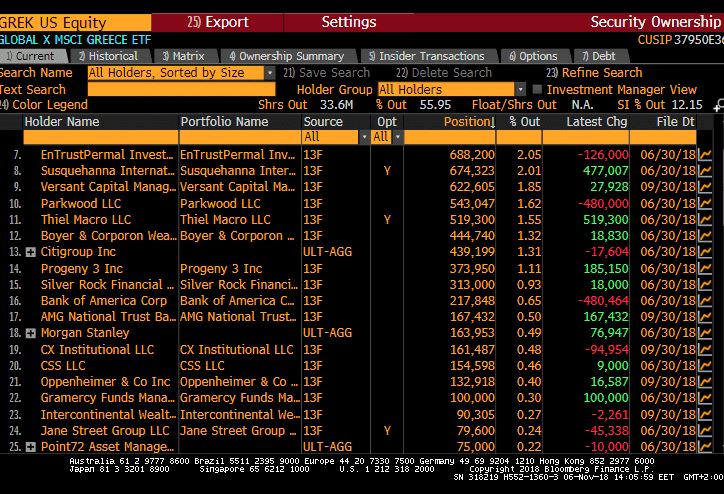Image resolution: width=724 pixels, height=494 pixels.
Task: Open chart icon for Susquehanna Internat row
Action: [x=705, y=171]
